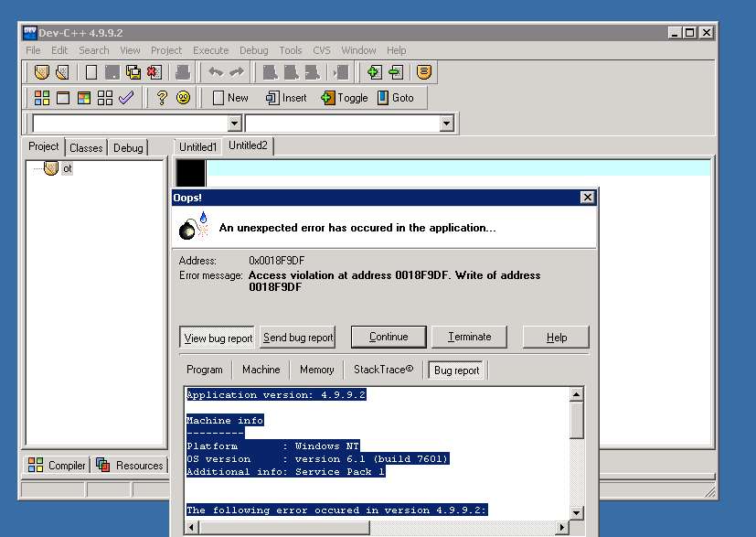Click the bug report scroll up arrow
756x537 pixels.
coord(576,394)
